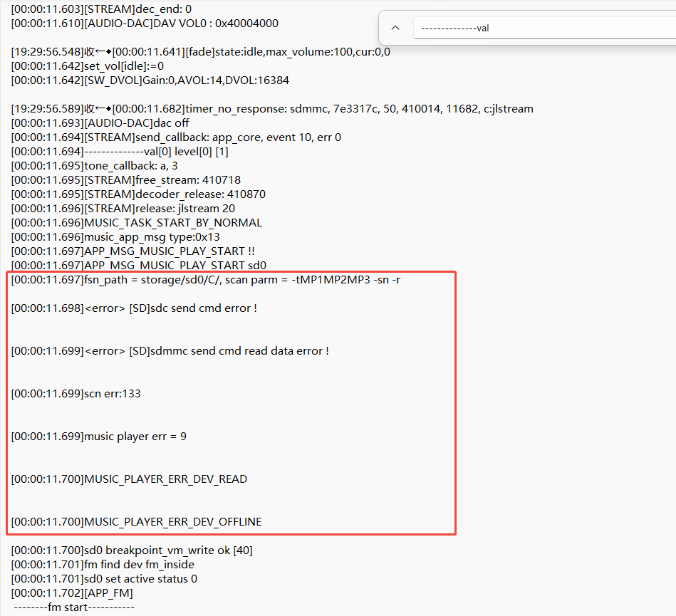Select the "[STREAM]dec_end: 0" log line
676x616 pixels.
point(101,9)
